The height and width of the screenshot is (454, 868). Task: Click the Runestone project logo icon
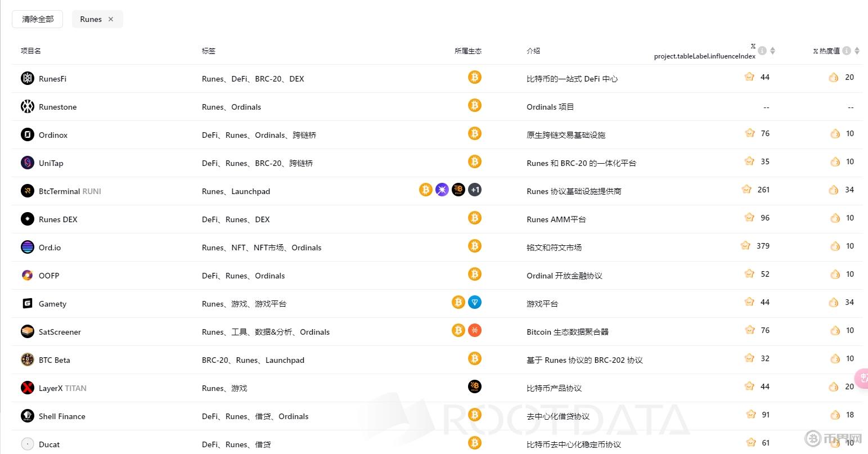pos(28,106)
